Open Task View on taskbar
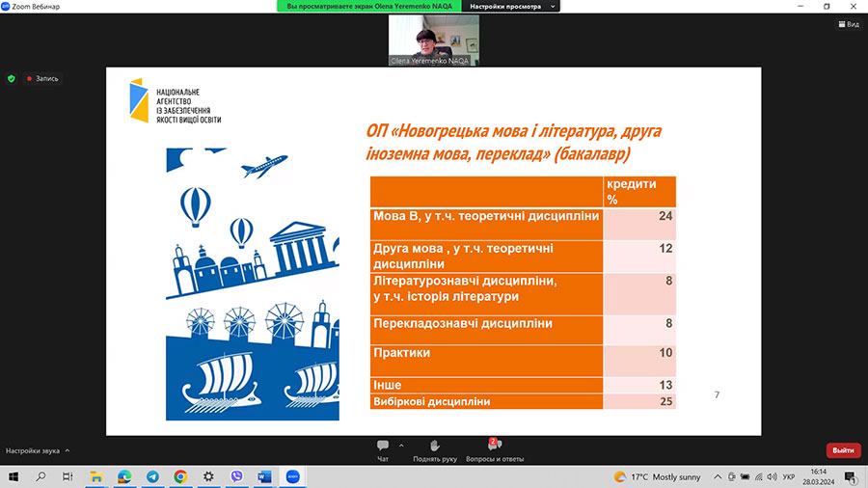This screenshot has height=488, width=868. [68, 476]
